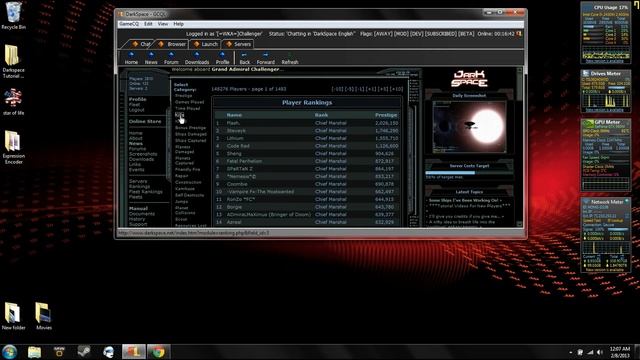Screen dimensions: 640x360
Task: Open the Help menu
Action: coord(178,24)
